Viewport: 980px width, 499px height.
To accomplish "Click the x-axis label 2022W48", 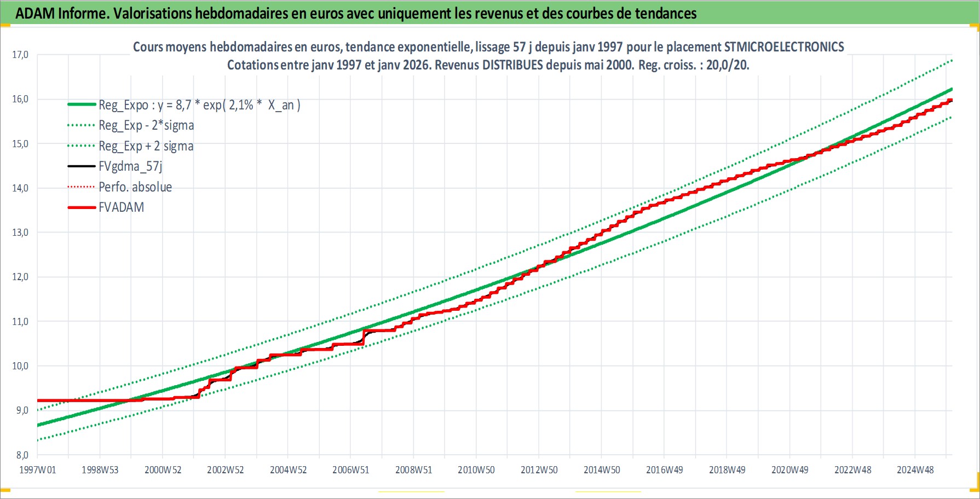I will 853,470.
